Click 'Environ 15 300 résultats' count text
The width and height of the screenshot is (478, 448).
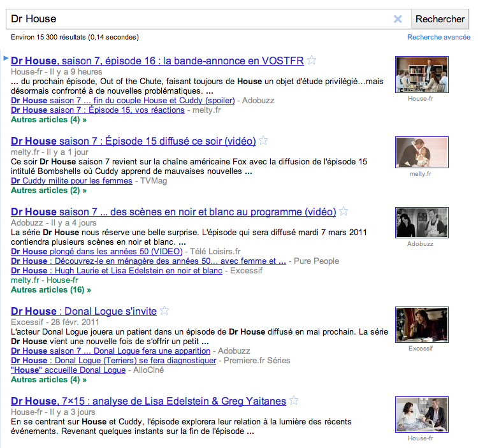(x=75, y=37)
